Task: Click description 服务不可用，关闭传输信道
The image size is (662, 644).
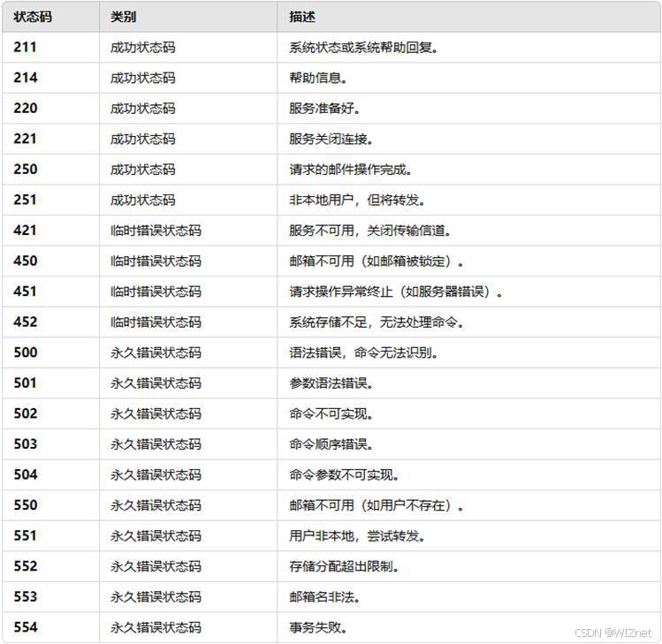Action: tap(370, 231)
